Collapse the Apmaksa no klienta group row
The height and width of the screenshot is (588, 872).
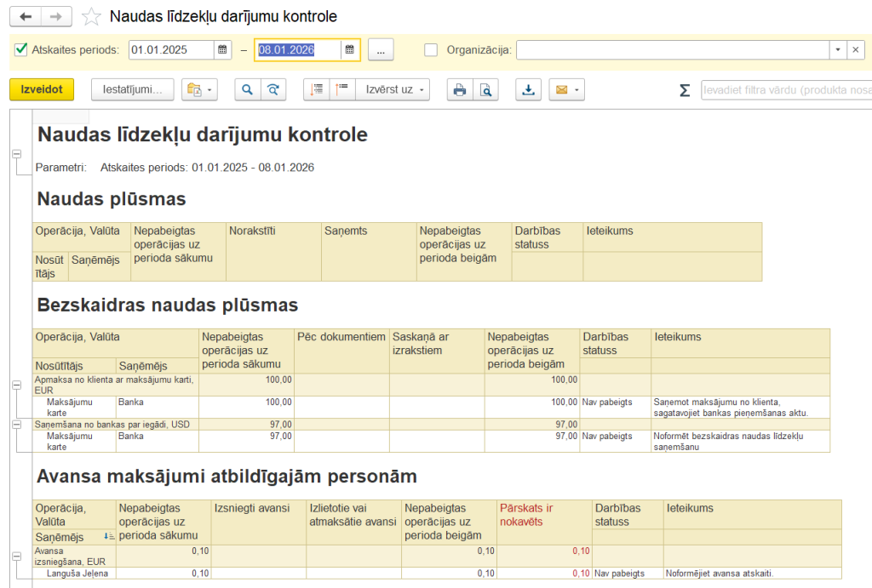coord(16,385)
